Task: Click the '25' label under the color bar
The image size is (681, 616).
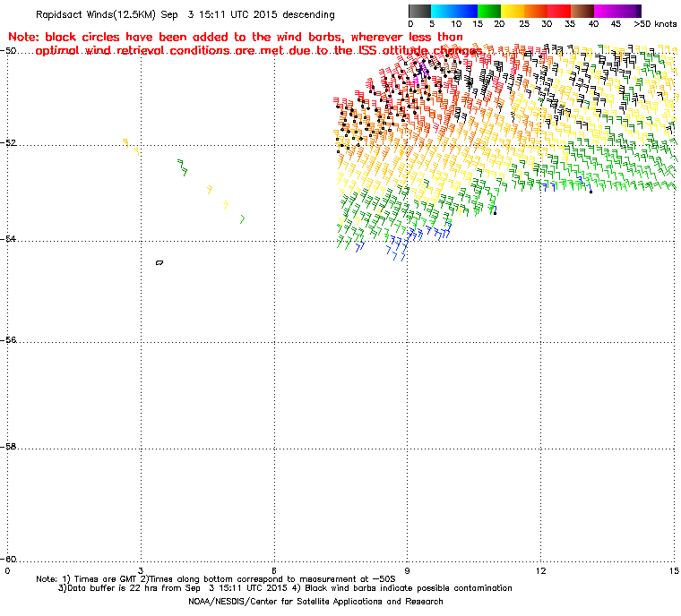Action: coord(524,24)
